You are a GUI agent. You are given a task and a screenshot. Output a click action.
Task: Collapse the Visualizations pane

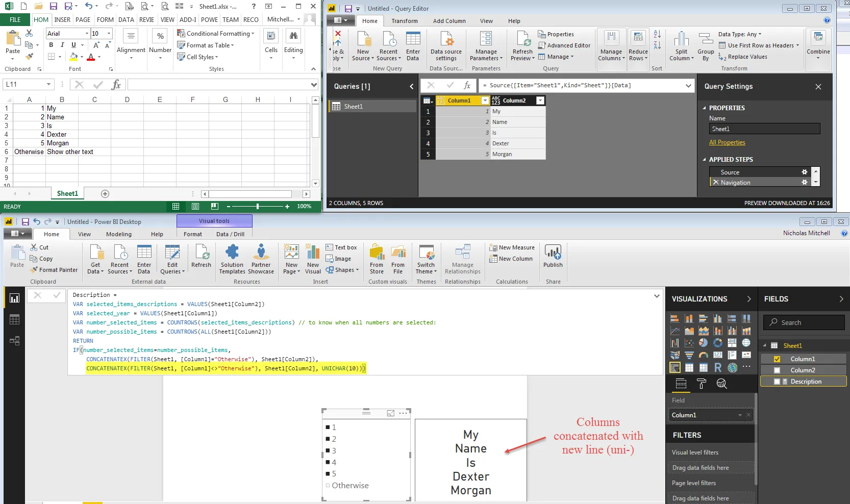(x=749, y=299)
